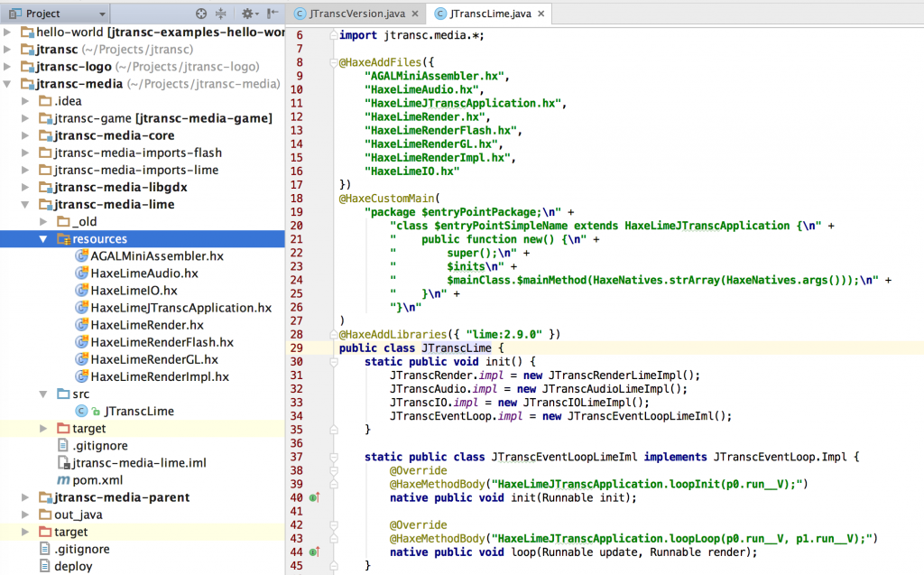Fold the HaxeAddFiles annotation block

(x=332, y=63)
